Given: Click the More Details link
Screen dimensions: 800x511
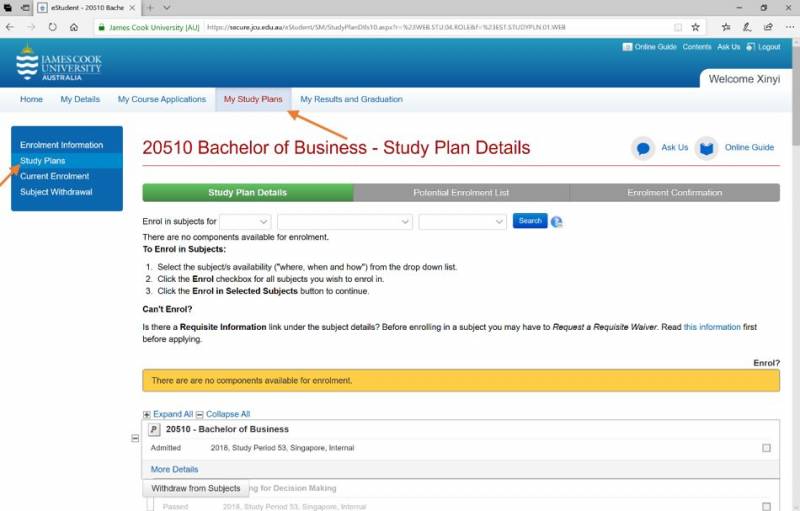Looking at the screenshot, I should 174,469.
